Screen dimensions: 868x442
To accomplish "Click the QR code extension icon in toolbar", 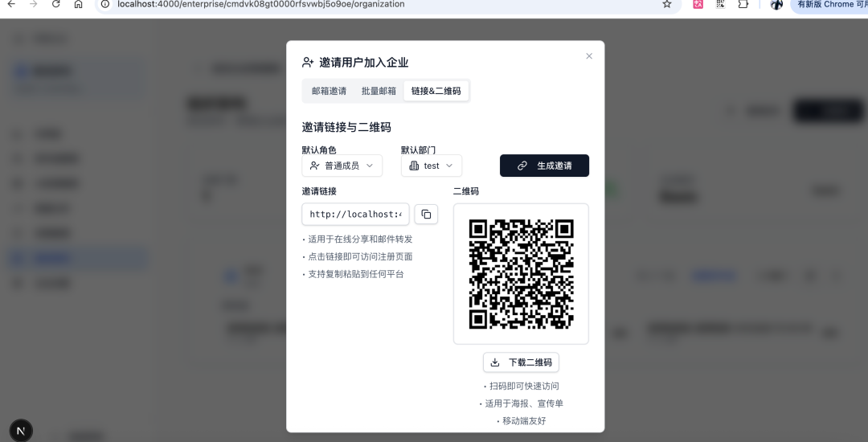I will (x=720, y=4).
